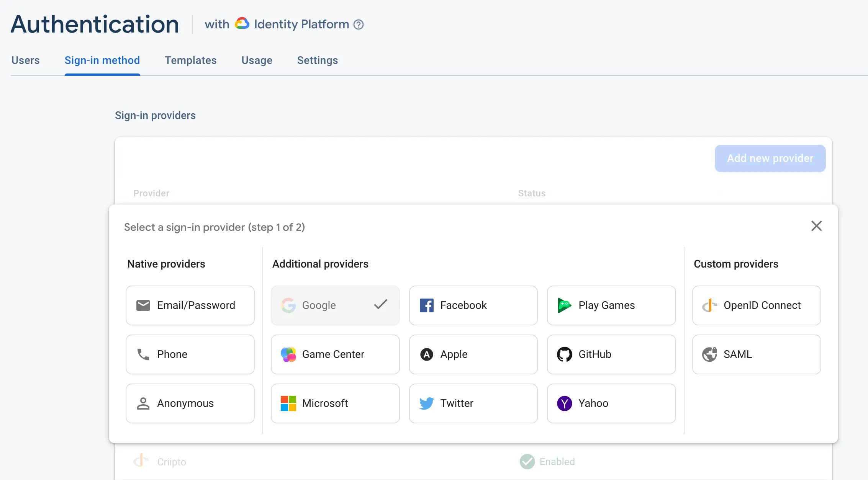Click the Apple provider icon

[x=427, y=354]
